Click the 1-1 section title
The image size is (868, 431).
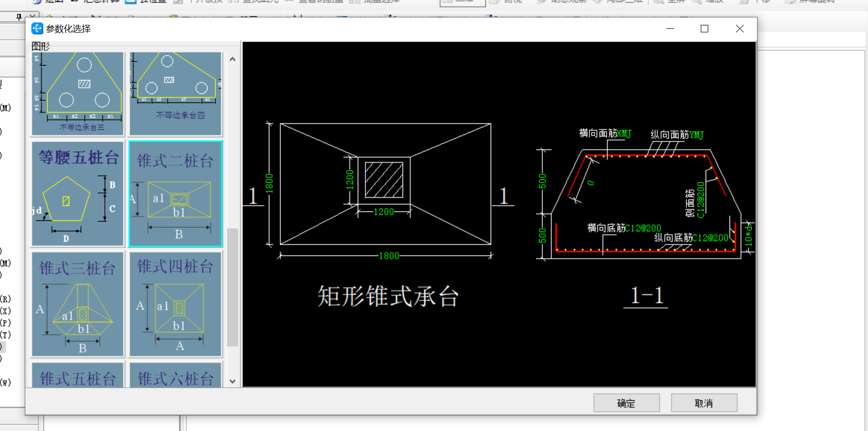[x=646, y=296]
